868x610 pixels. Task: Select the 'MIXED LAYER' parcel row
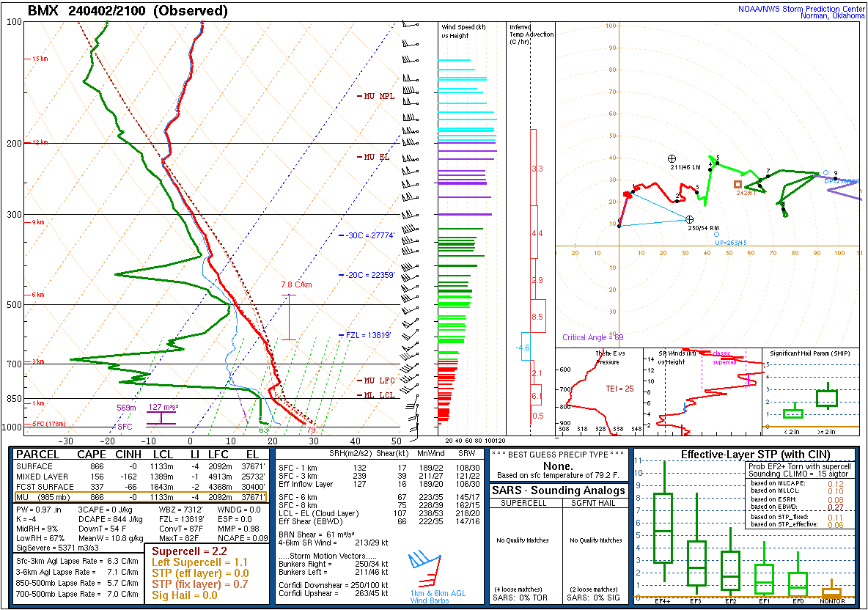[x=141, y=477]
